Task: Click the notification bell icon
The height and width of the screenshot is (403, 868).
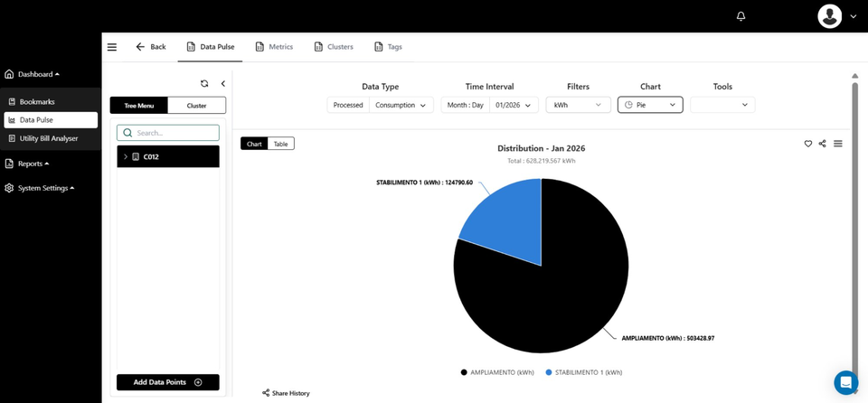Action: pyautogui.click(x=741, y=16)
